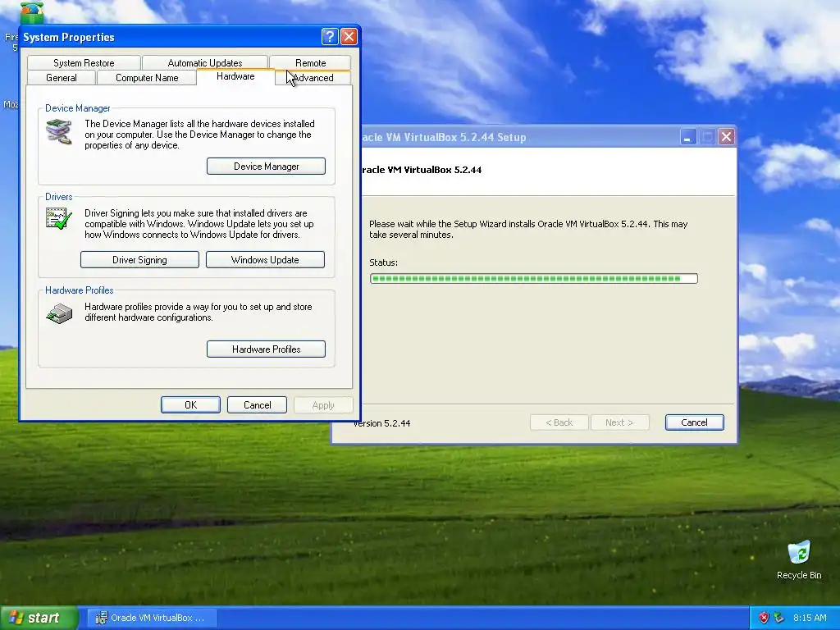The height and width of the screenshot is (630, 840).
Task: Close the System Properties window
Action: click(349, 36)
